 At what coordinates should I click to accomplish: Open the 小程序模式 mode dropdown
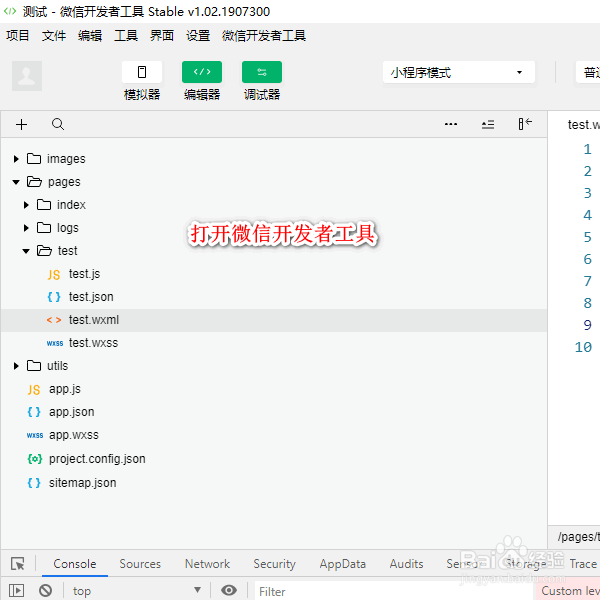click(x=458, y=72)
